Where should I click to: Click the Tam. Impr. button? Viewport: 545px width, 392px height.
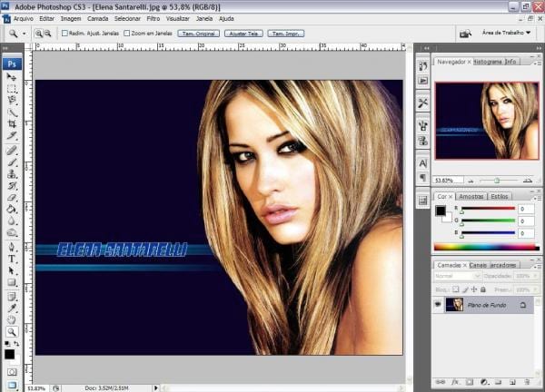(286, 34)
